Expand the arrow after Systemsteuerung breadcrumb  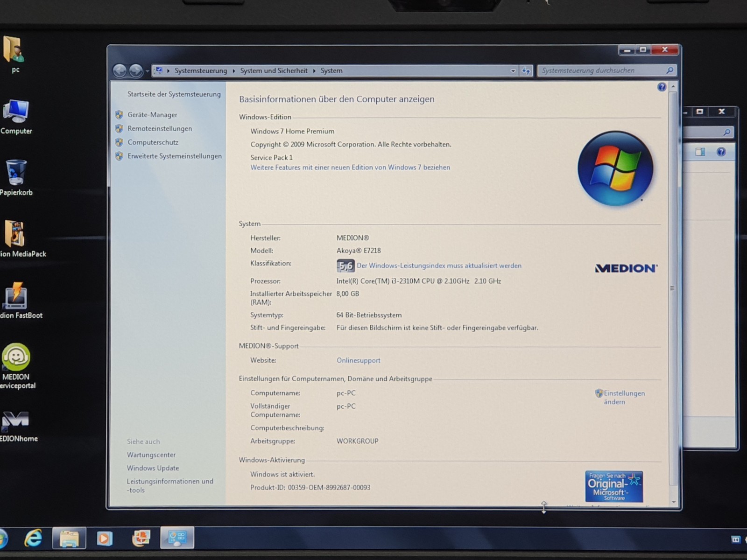tap(233, 71)
